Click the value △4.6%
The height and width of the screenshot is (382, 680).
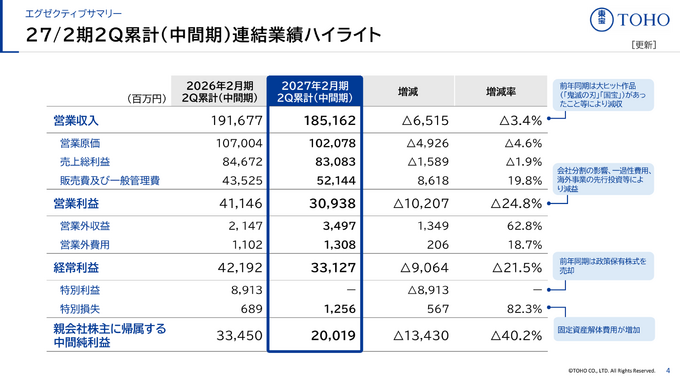tap(523, 143)
